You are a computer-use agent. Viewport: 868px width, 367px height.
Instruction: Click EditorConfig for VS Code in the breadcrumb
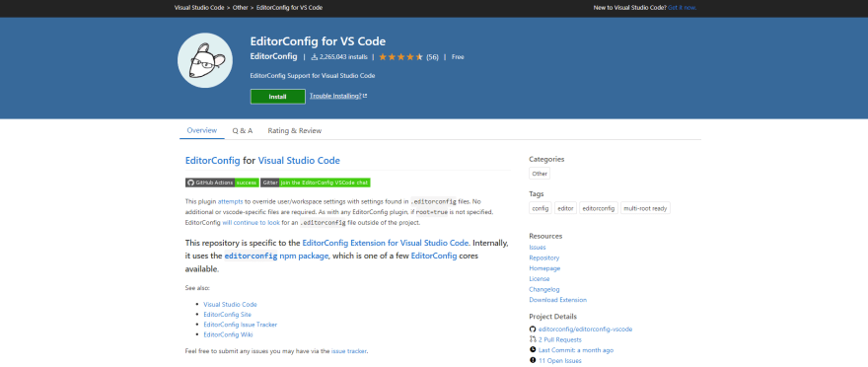290,8
